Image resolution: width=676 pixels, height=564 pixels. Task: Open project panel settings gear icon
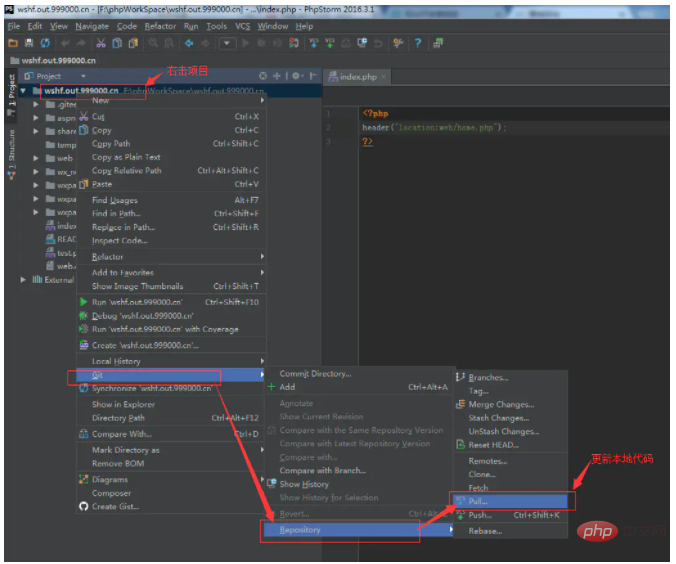[294, 76]
